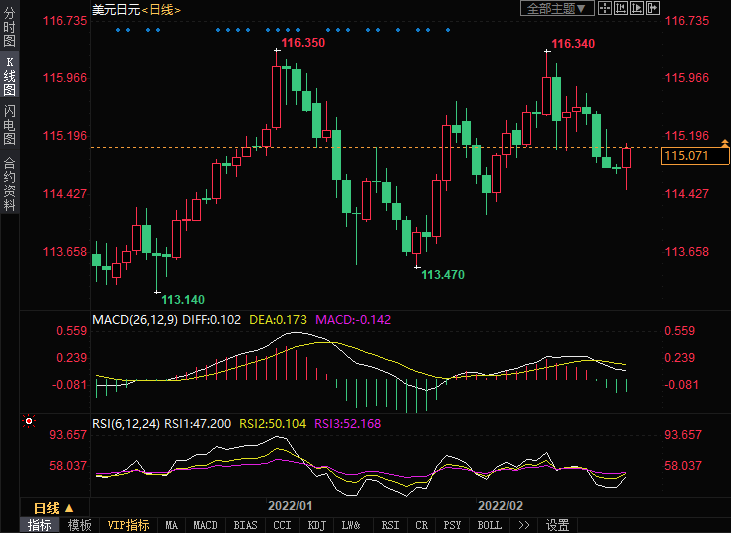Select the 指标 tab at bottom
The height and width of the screenshot is (533, 731).
pyautogui.click(x=40, y=525)
